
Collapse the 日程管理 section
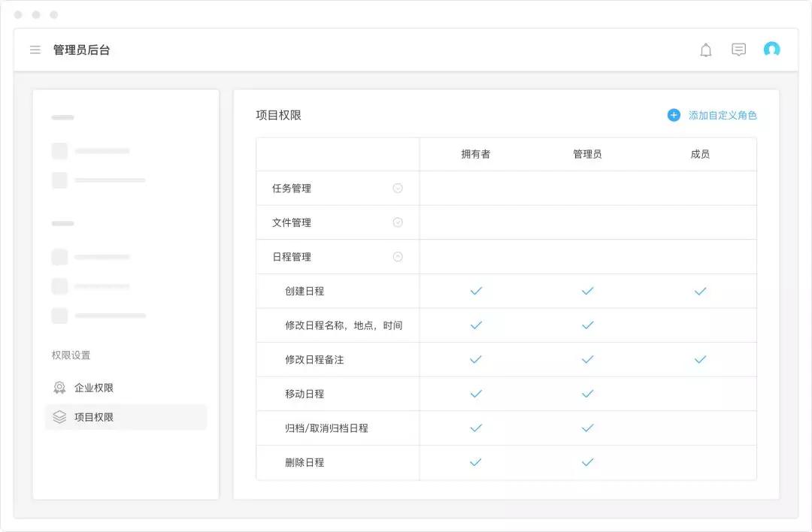coord(398,257)
